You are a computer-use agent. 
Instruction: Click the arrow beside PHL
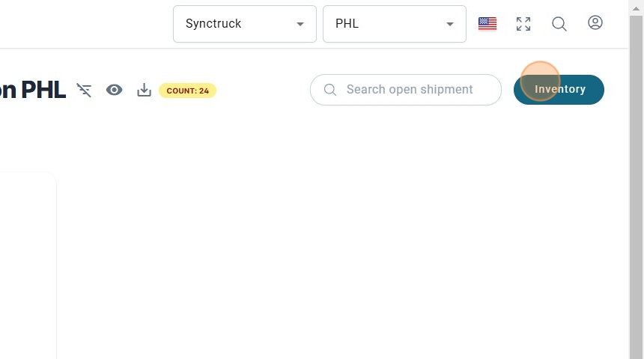click(x=450, y=24)
